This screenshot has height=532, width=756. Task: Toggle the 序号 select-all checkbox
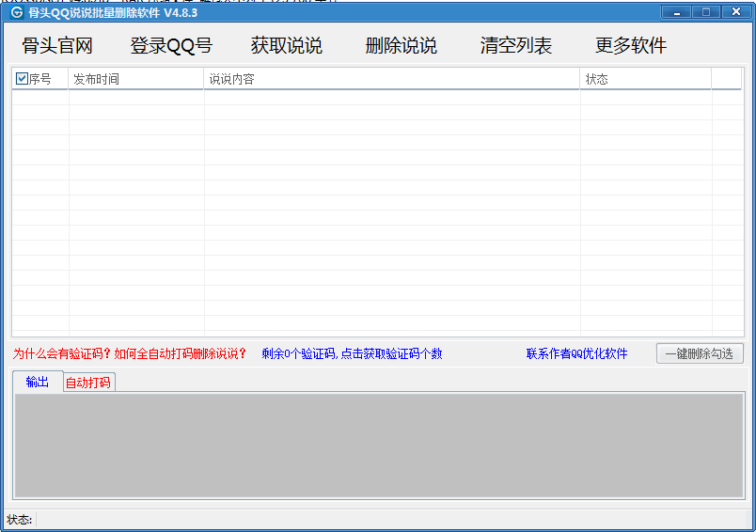pos(23,79)
